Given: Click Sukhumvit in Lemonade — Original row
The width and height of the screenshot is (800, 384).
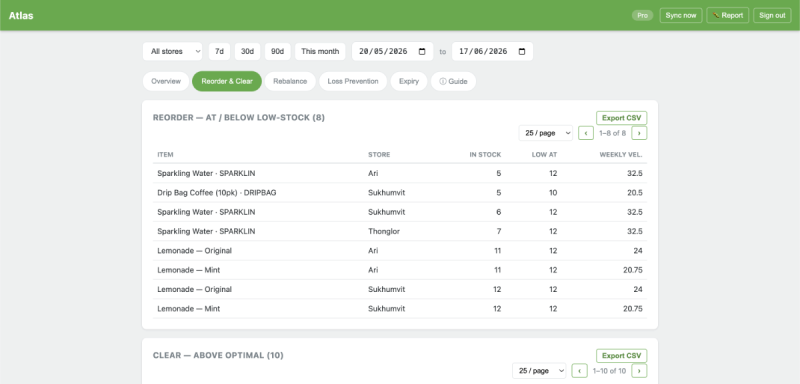Looking at the screenshot, I should tap(386, 289).
